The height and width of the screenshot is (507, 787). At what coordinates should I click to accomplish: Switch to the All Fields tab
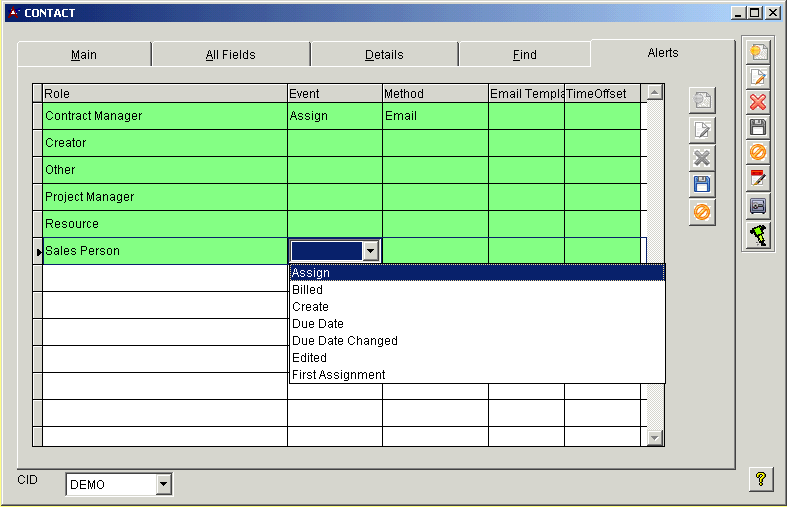(x=230, y=55)
